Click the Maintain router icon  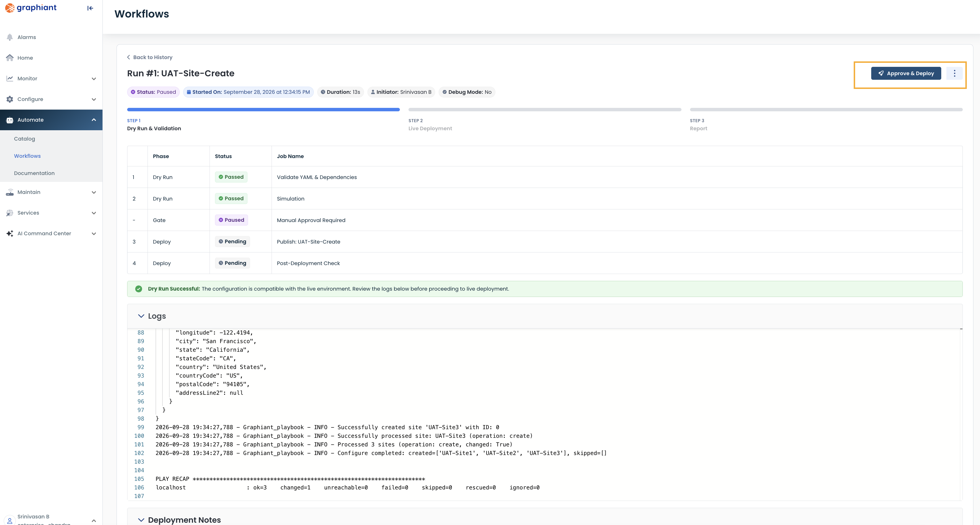click(10, 192)
